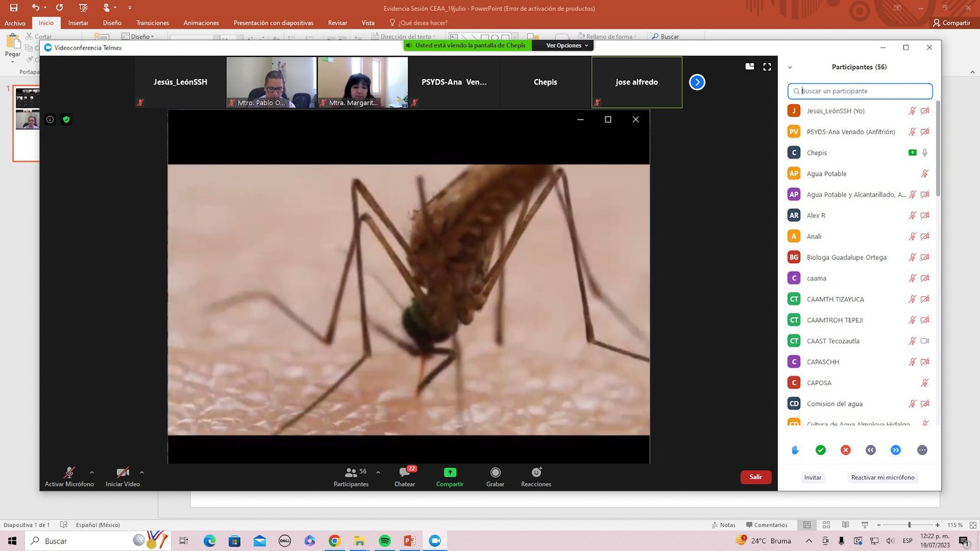Switch to the Animaciones tab
980x551 pixels.
(x=201, y=23)
